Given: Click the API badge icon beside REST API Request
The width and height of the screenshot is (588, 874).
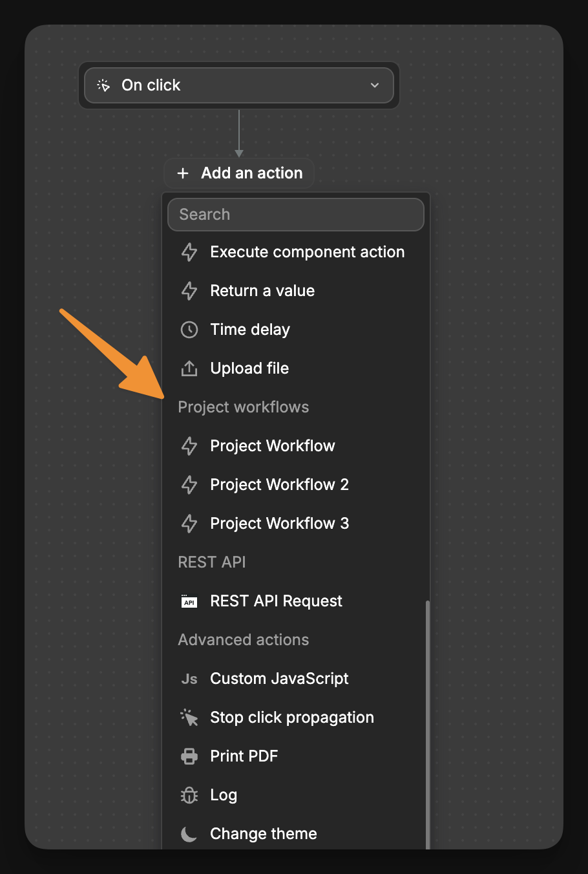Looking at the screenshot, I should click(x=189, y=601).
